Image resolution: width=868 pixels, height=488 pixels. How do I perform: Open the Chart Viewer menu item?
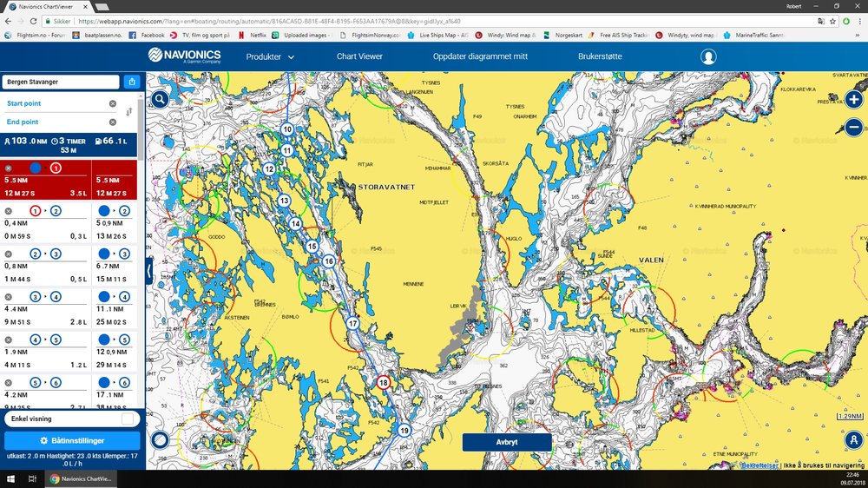pyautogui.click(x=359, y=56)
